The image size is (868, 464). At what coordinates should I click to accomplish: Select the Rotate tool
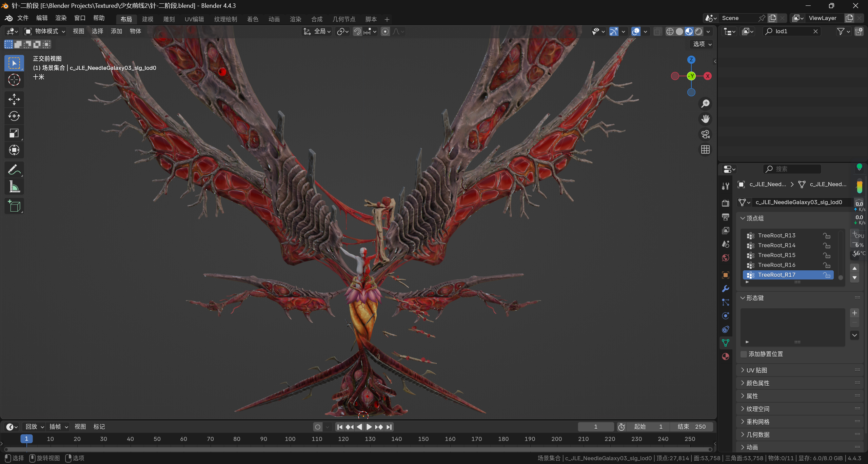point(14,116)
